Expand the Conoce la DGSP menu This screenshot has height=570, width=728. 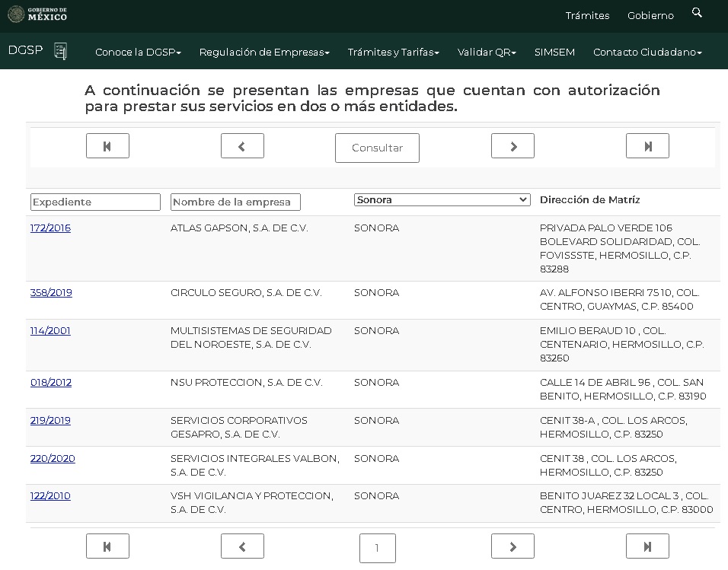tap(138, 52)
